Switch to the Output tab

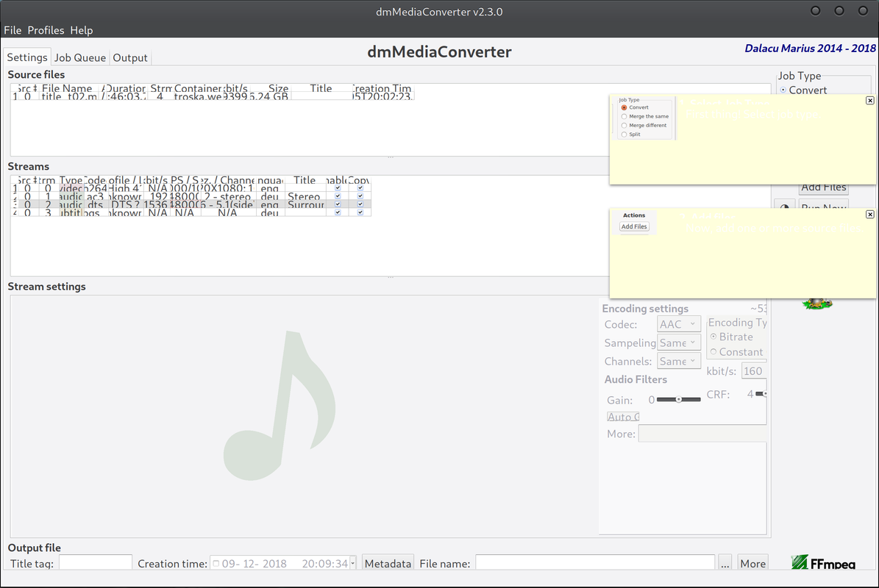coord(129,57)
